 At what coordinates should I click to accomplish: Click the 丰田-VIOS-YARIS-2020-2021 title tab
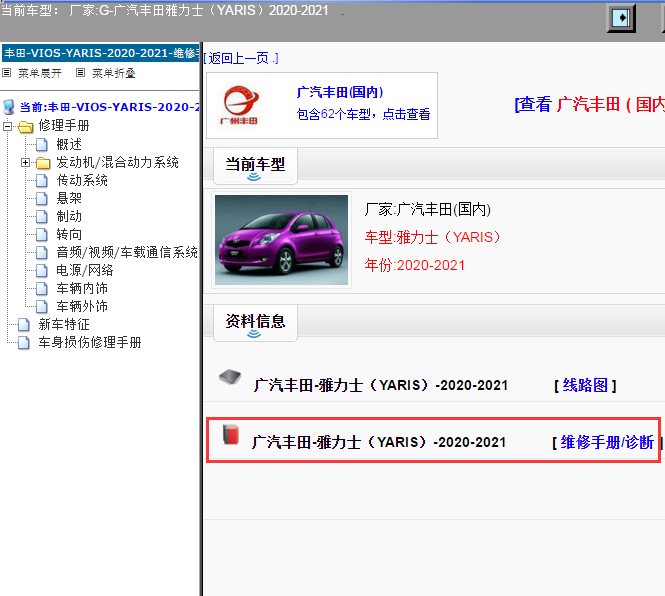pyautogui.click(x=101, y=53)
